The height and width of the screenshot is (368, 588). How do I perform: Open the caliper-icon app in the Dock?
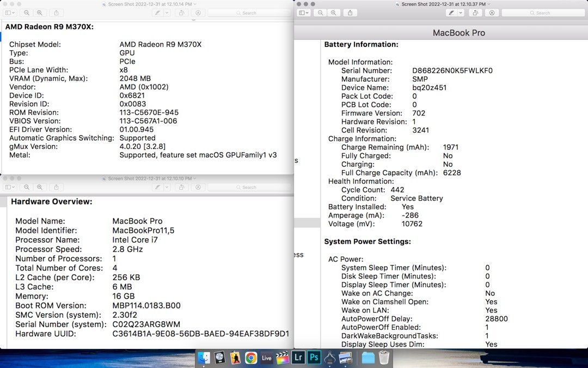point(329,358)
